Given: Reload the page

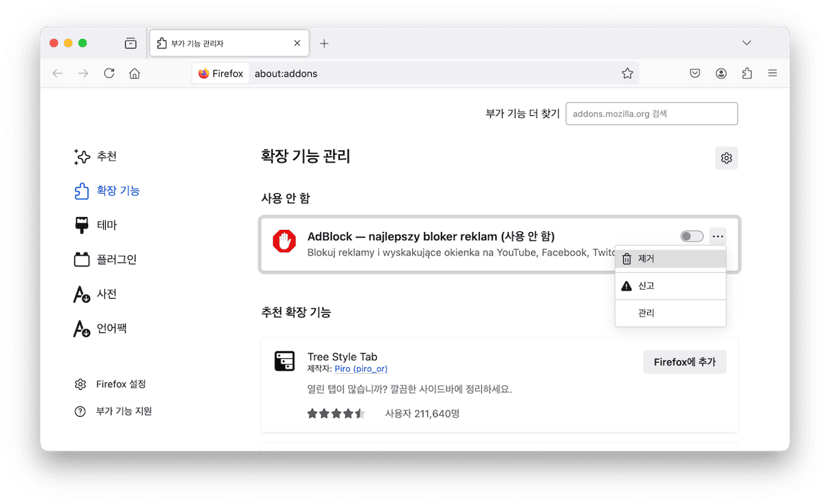Looking at the screenshot, I should click(109, 74).
